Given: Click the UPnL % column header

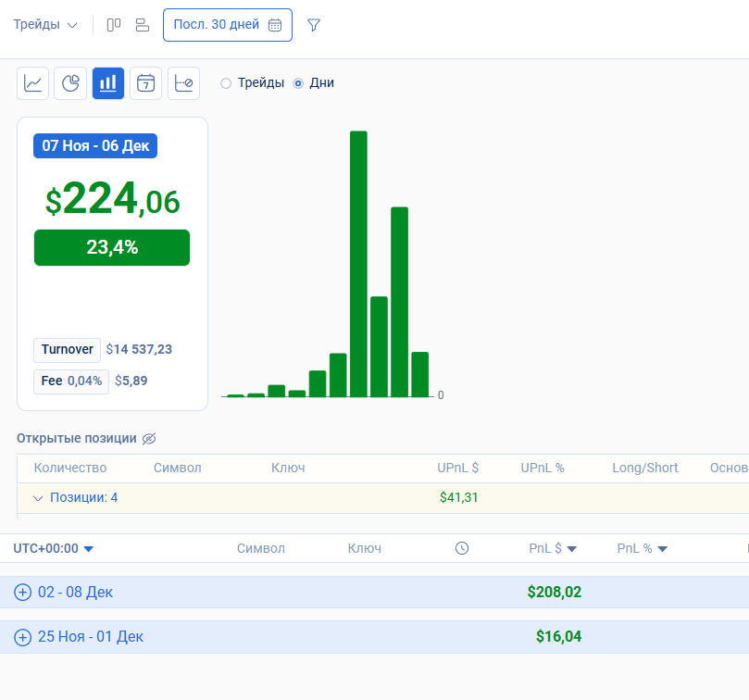Looking at the screenshot, I should point(543,468).
